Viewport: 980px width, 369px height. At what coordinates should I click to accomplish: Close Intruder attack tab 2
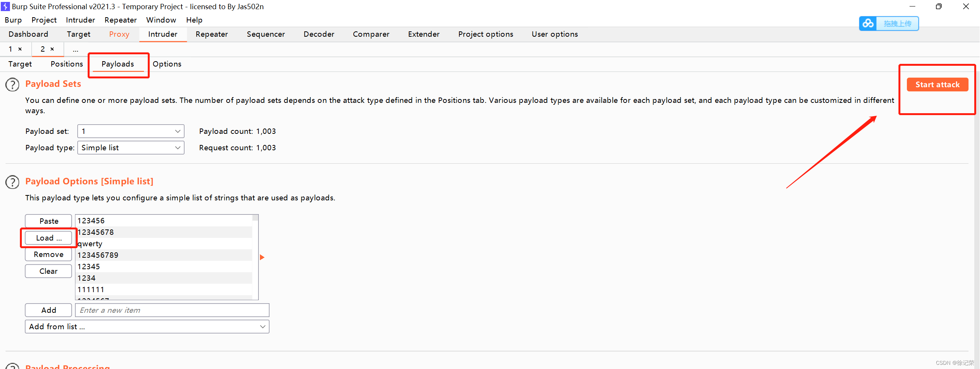tap(52, 49)
